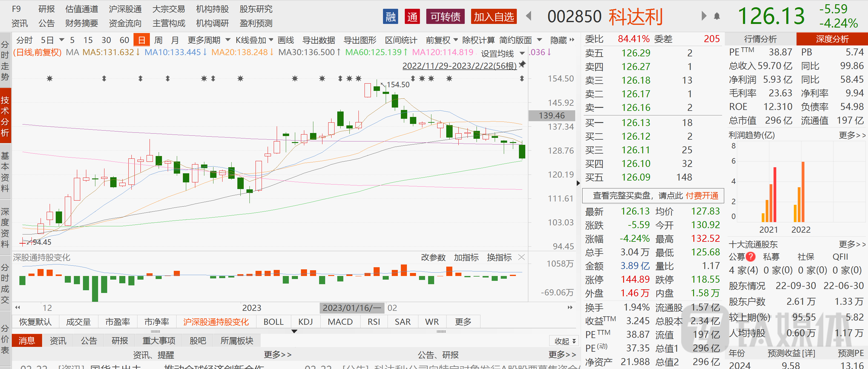The height and width of the screenshot is (369, 868).
Task: Click the price alert bell icon
Action: [717, 16]
